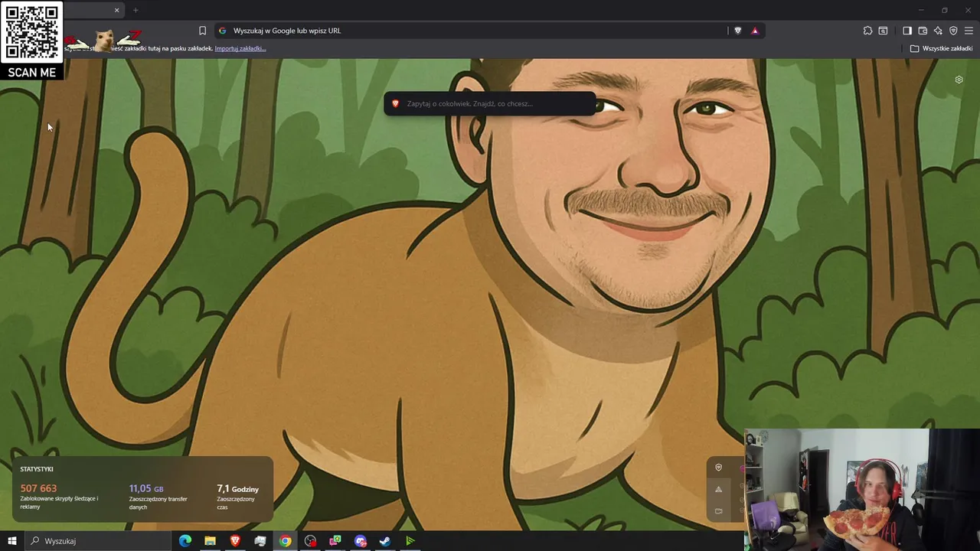The image size is (980, 551).
Task: Click the green play-arrow app in taskbar
Action: click(x=410, y=541)
